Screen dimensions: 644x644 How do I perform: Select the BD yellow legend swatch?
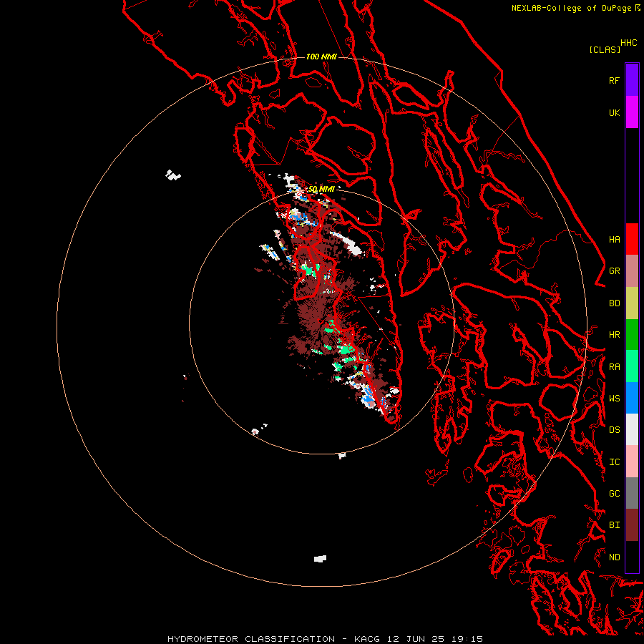coord(632,303)
